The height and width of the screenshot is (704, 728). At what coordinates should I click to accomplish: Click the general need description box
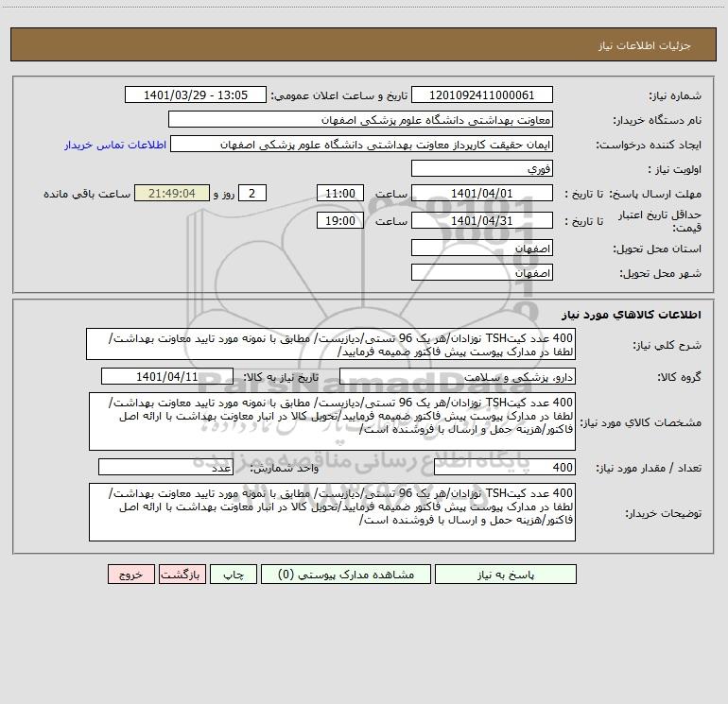[331, 344]
